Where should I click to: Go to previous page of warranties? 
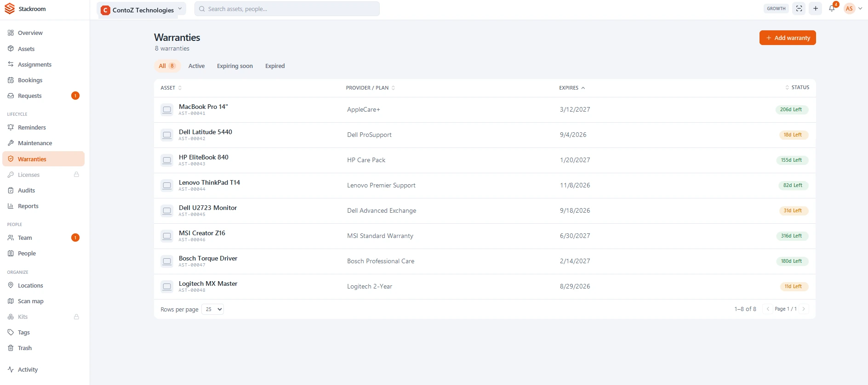768,309
